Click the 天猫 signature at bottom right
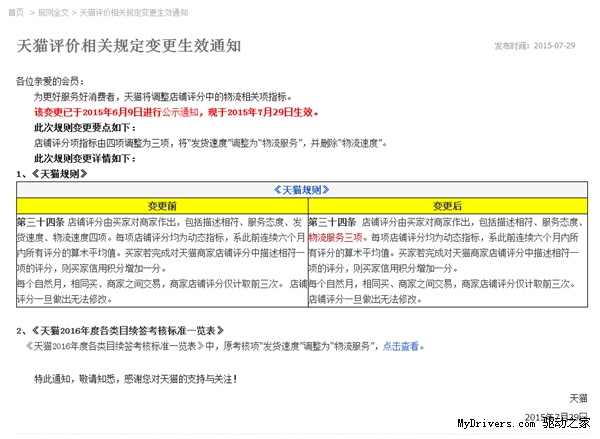Viewport: 600px width, 439px height. (x=578, y=398)
